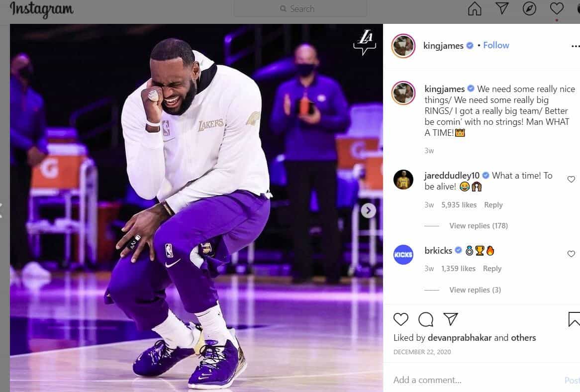Advance carousel with the next arrow
The image size is (580, 392).
[368, 210]
